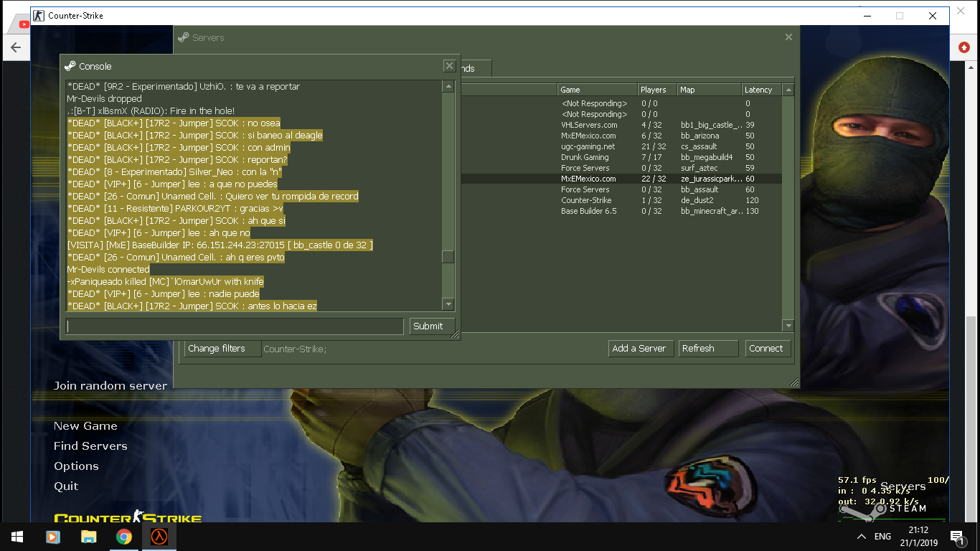The image size is (980, 551).
Task: Click the Console scrollbar thumb
Action: click(448, 257)
